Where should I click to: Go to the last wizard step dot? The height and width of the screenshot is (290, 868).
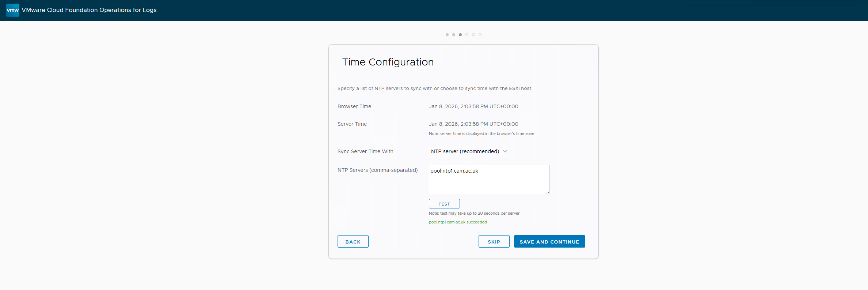click(480, 35)
